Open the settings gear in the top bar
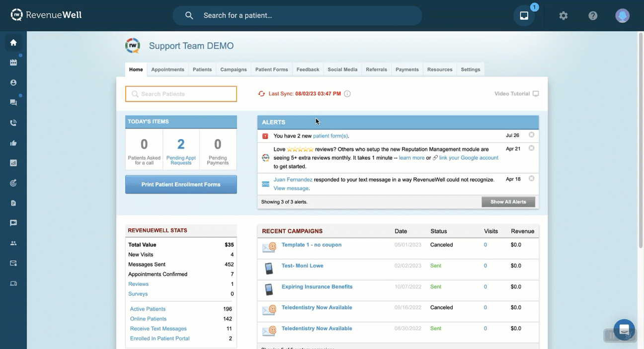 pos(563,15)
